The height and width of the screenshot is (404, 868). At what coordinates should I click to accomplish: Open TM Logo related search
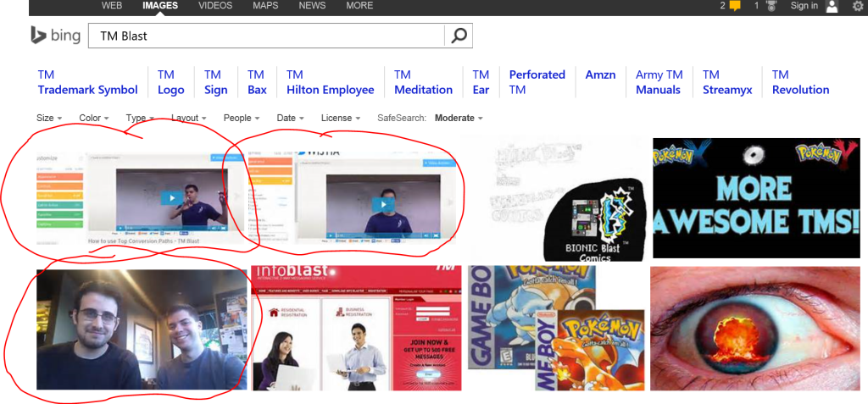[x=171, y=82]
